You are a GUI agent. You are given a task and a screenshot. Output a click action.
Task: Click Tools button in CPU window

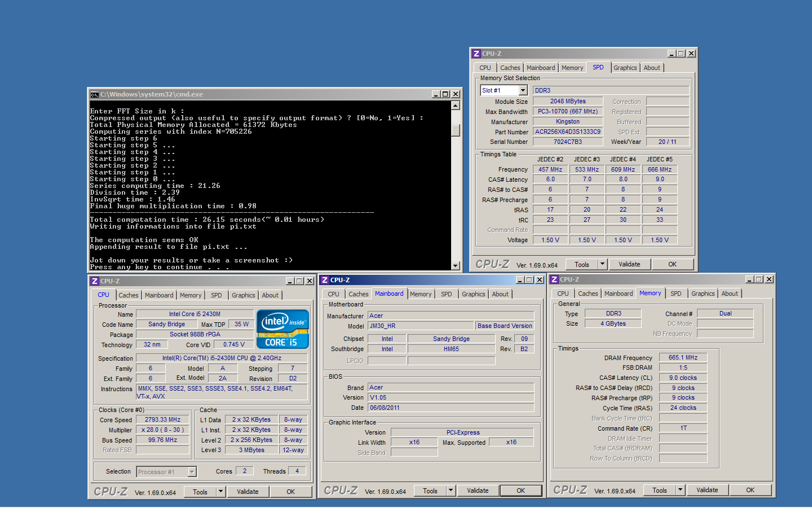200,492
